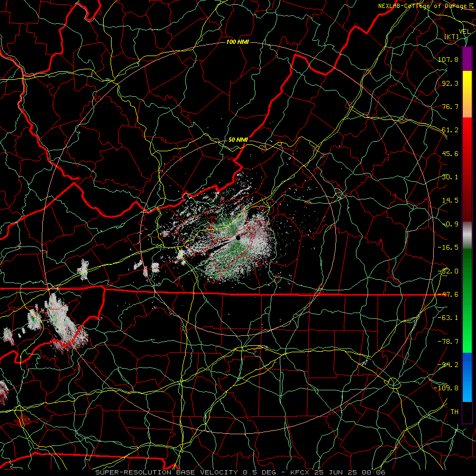Click the -109.8 velocity scale value
476x476 pixels.
pyautogui.click(x=446, y=388)
